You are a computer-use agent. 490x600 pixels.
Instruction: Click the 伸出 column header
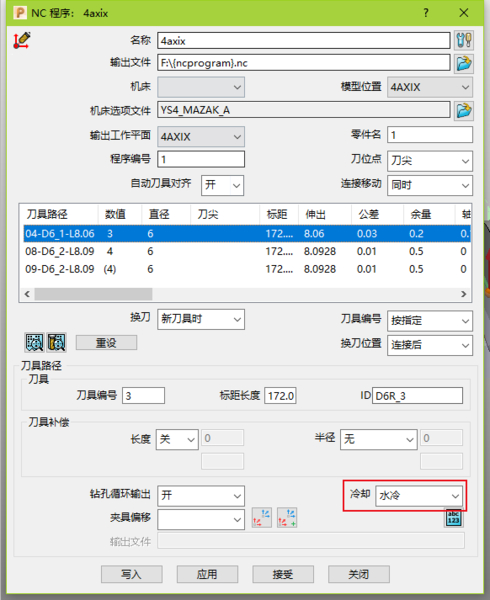[x=325, y=214]
